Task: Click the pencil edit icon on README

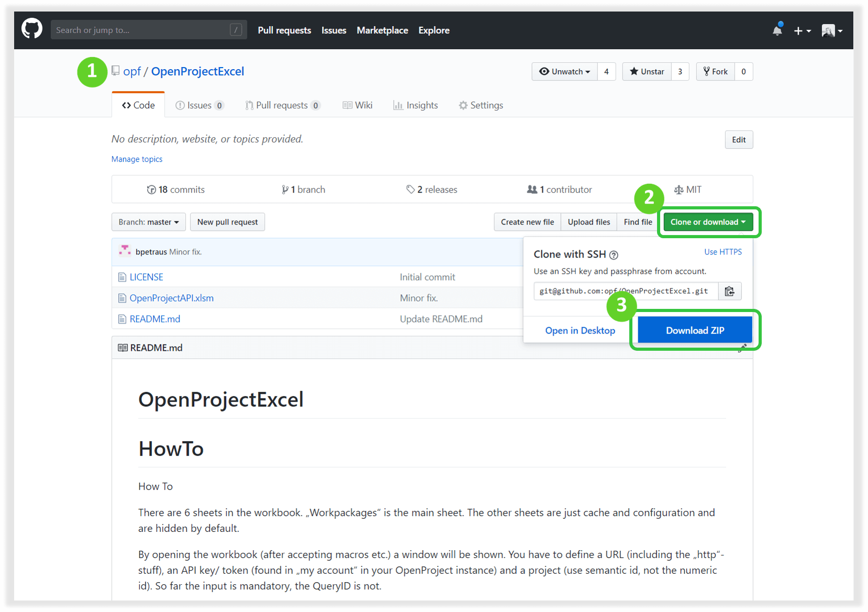Action: click(742, 348)
